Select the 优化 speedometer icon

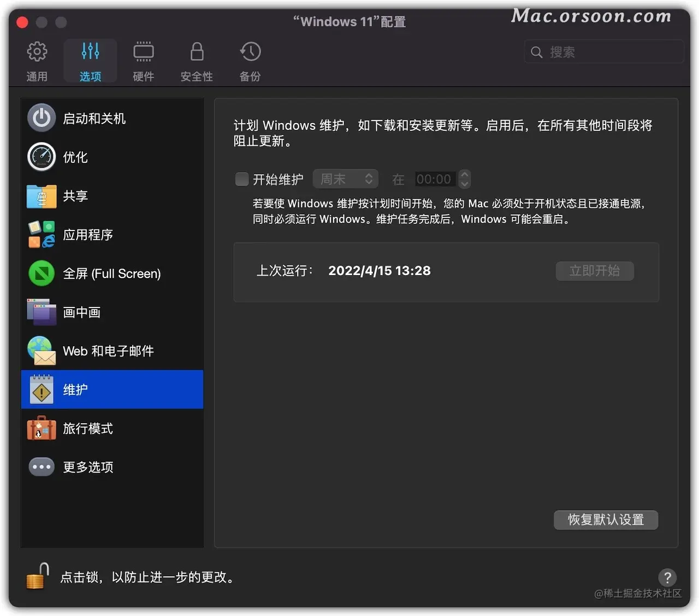[x=42, y=157]
